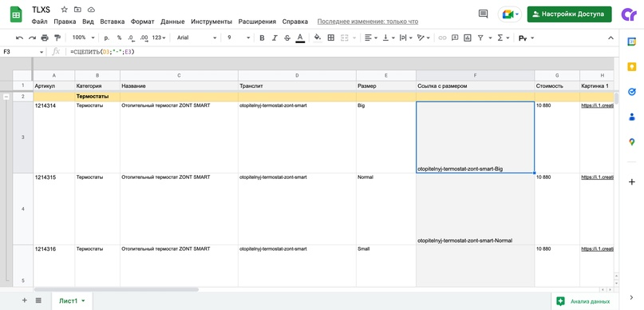Open the fill color bucket picker

pos(318,38)
